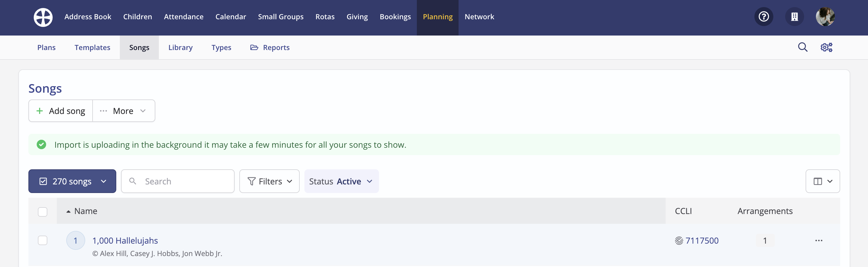This screenshot has height=267, width=868.
Task: Click the CCLI column header
Action: [x=683, y=211]
